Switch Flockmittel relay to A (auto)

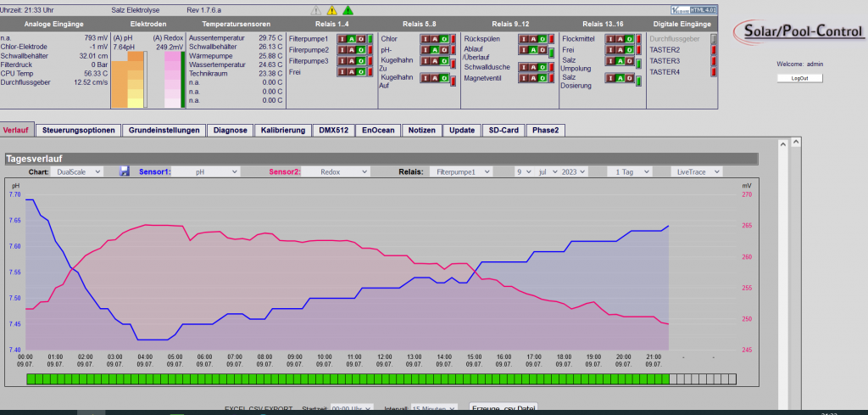point(620,39)
